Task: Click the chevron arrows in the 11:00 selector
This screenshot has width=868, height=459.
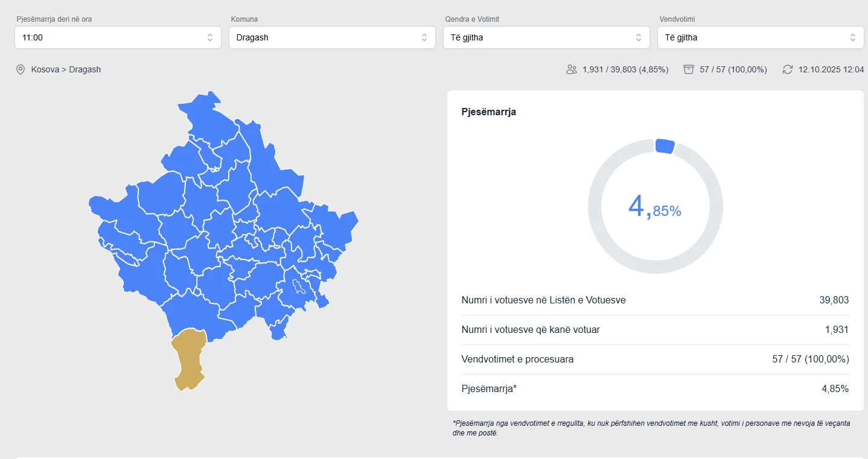Action: (210, 37)
